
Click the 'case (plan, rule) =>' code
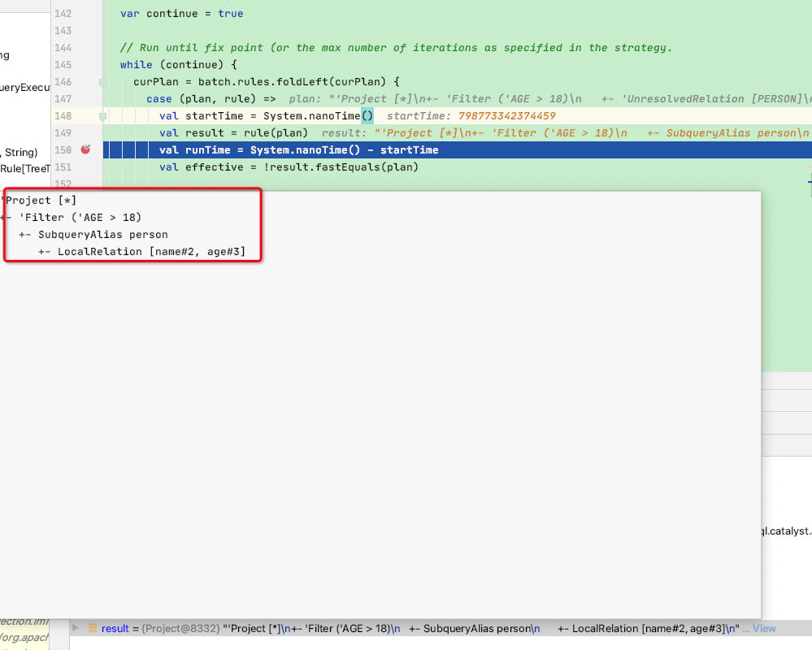tap(211, 99)
